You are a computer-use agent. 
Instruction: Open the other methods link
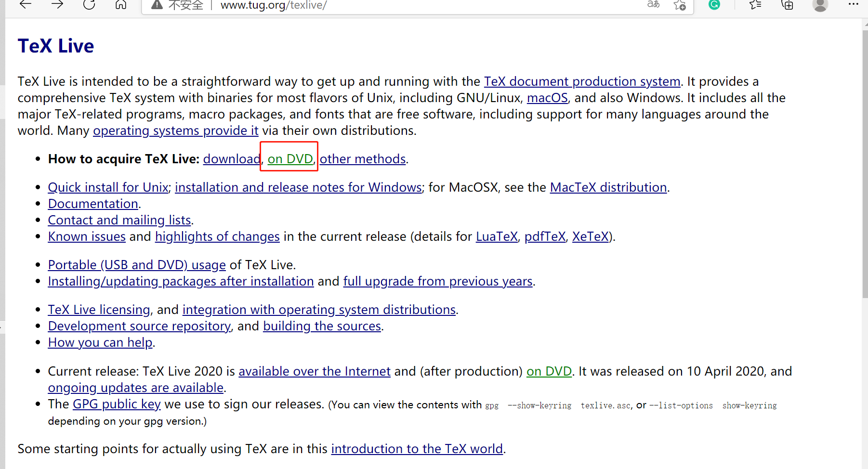(363, 159)
